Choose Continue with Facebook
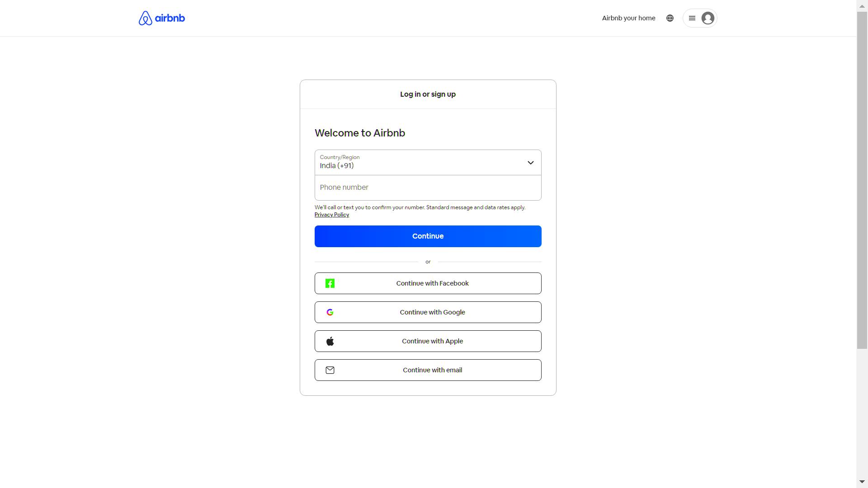The height and width of the screenshot is (488, 868). (428, 283)
